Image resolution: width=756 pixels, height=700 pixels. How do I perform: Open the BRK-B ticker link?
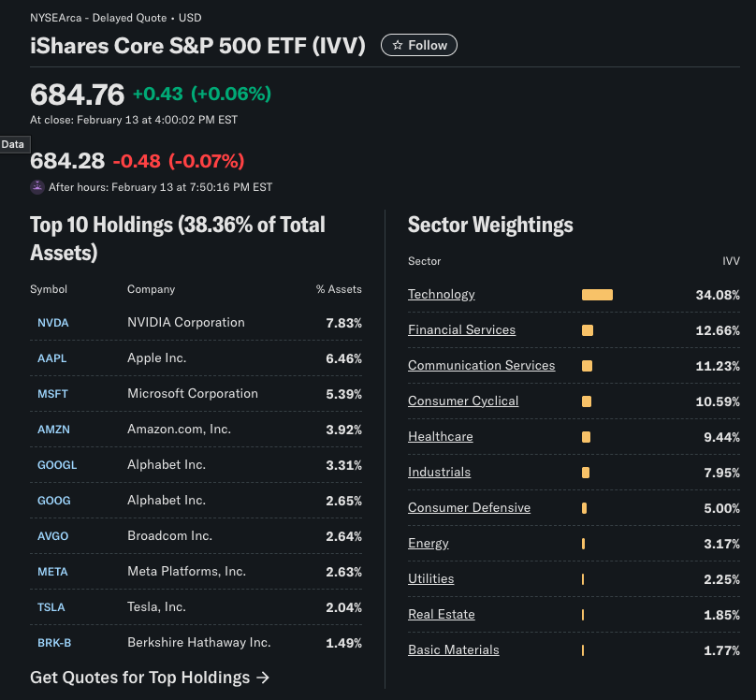point(54,643)
